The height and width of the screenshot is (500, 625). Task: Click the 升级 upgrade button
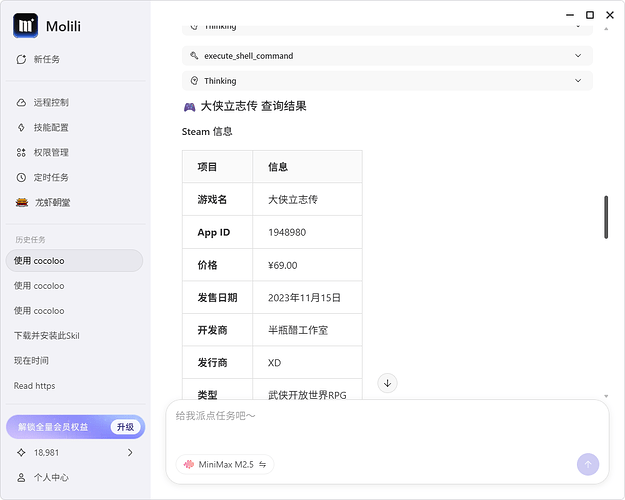click(126, 427)
